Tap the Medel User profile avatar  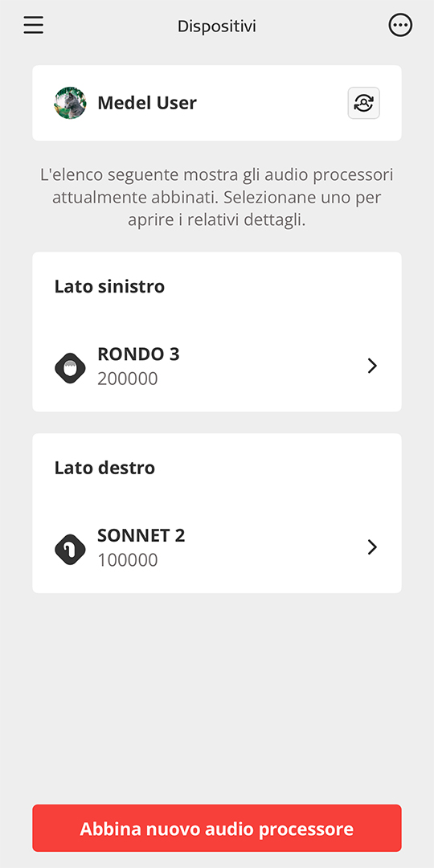click(70, 102)
